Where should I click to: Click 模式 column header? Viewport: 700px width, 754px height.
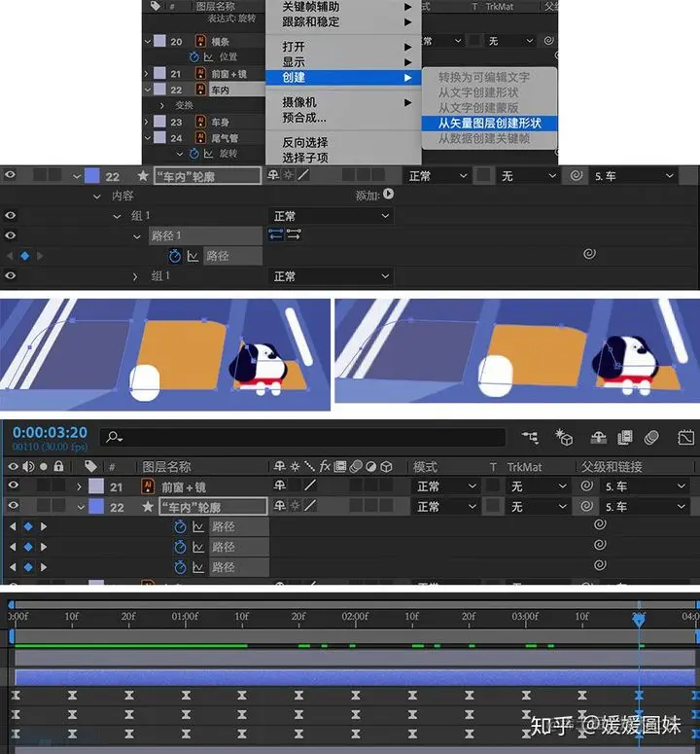click(425, 467)
